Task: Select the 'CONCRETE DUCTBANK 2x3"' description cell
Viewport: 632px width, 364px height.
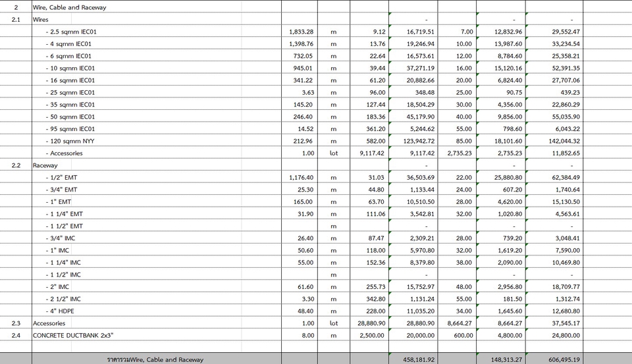Action: 72,335
